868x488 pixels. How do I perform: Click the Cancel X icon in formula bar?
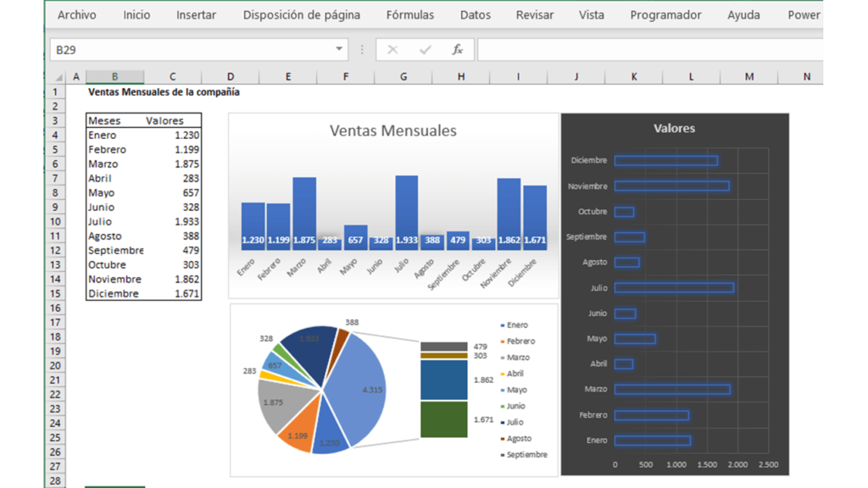point(392,50)
